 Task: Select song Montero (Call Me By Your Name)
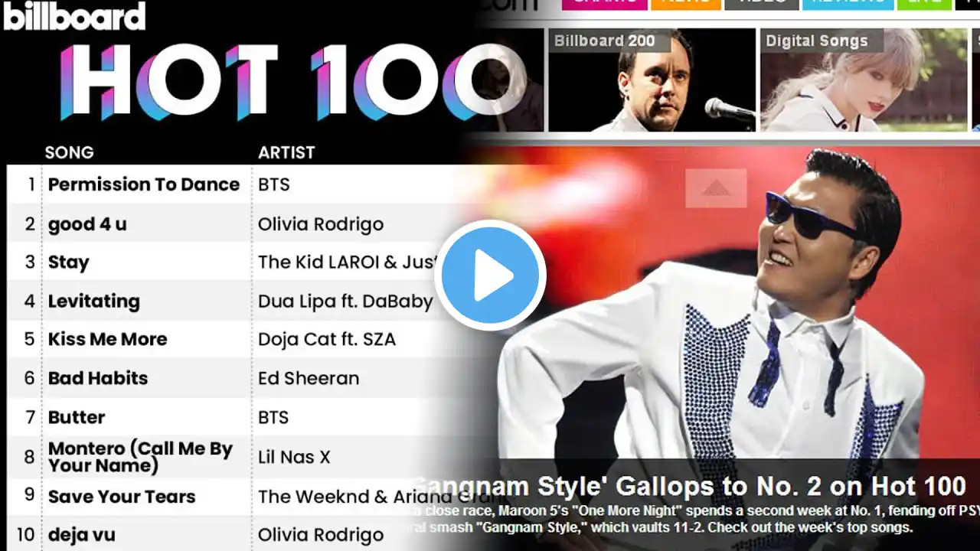[x=140, y=457]
